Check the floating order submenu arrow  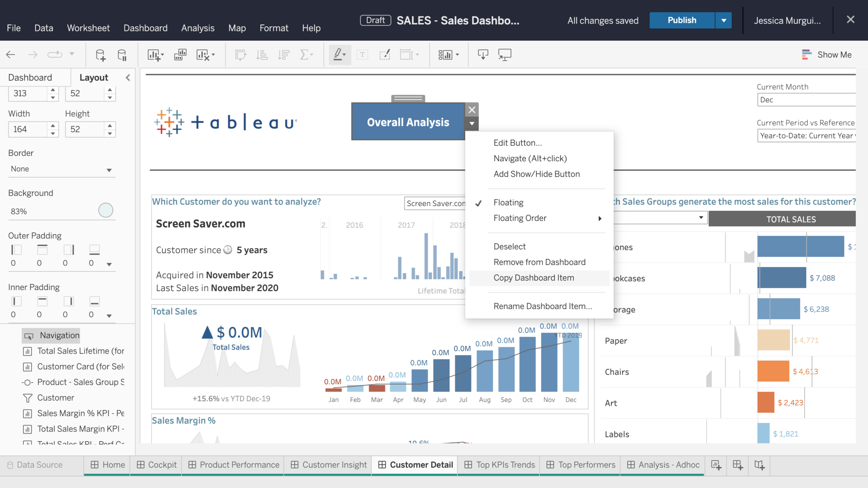point(601,217)
